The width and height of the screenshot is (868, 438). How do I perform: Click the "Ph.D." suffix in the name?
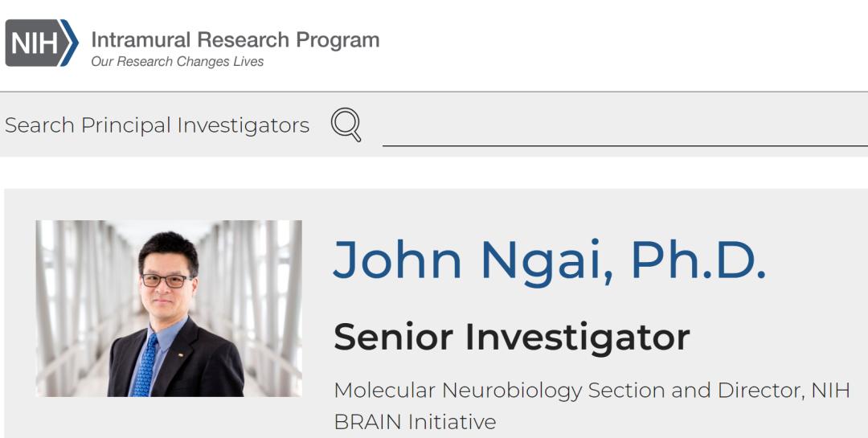coord(698,260)
